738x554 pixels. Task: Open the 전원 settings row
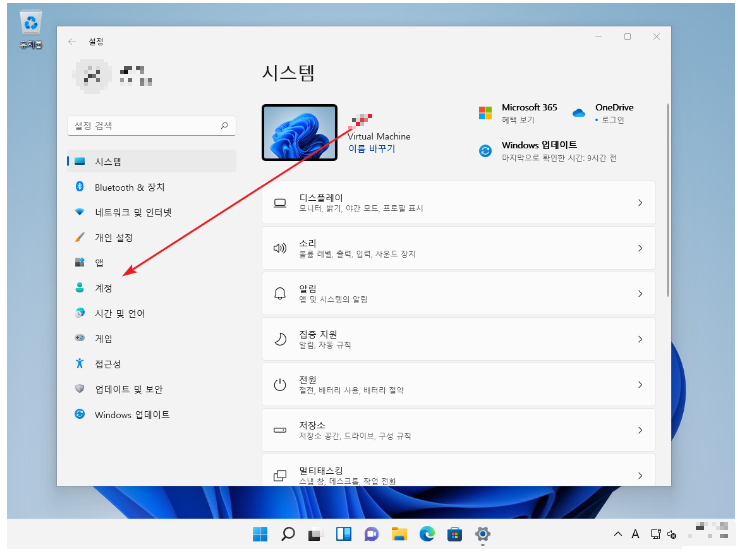[458, 385]
